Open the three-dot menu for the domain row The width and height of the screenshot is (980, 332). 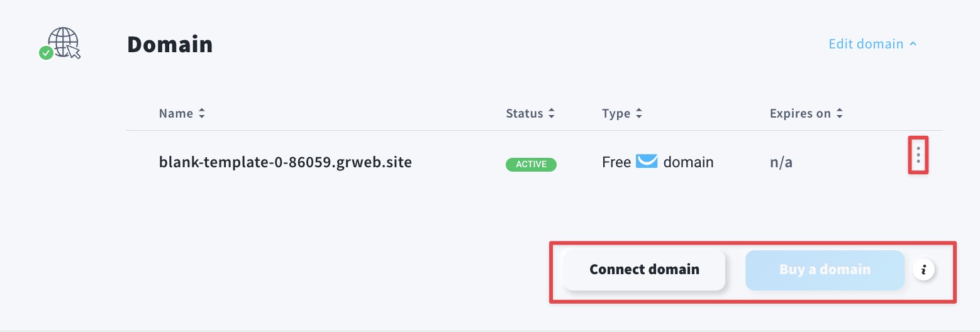point(918,154)
